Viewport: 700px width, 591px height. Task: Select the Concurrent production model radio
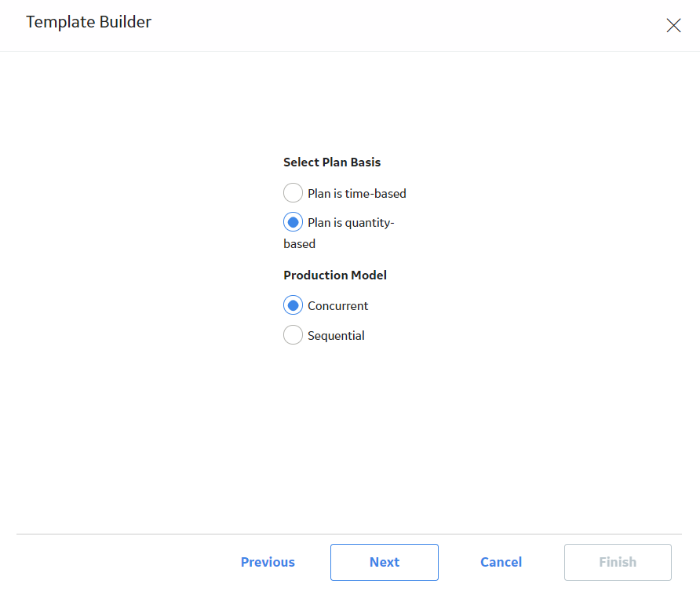tap(293, 305)
